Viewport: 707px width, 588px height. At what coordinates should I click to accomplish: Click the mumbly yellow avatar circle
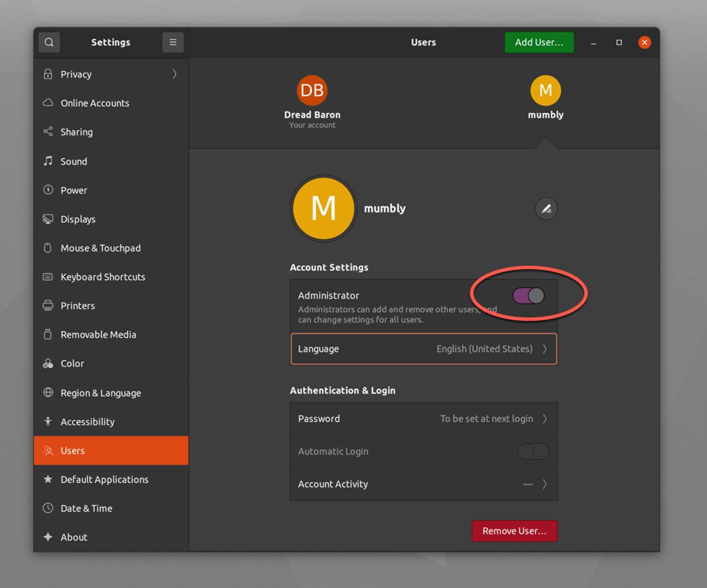coord(323,208)
